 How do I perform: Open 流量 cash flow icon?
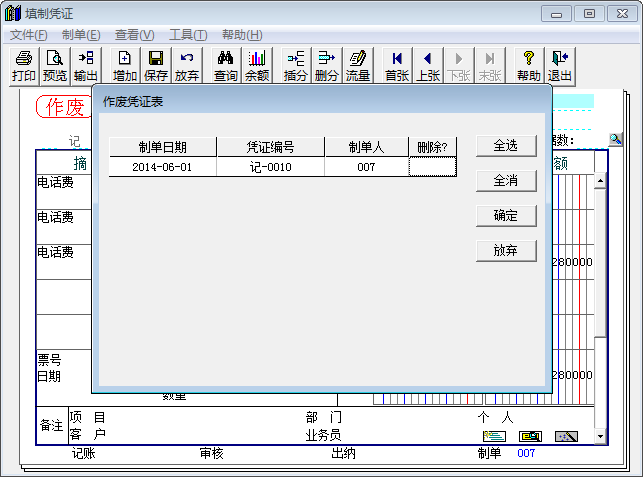(x=358, y=66)
